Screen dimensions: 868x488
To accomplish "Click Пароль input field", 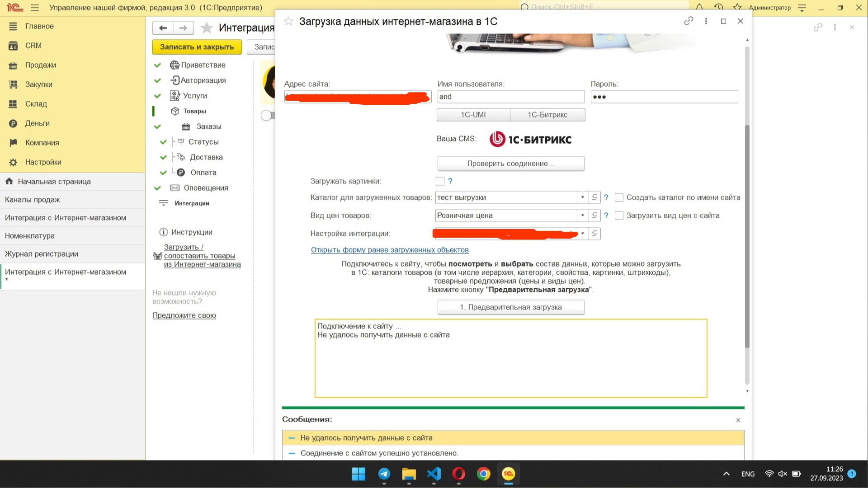I will pos(664,97).
